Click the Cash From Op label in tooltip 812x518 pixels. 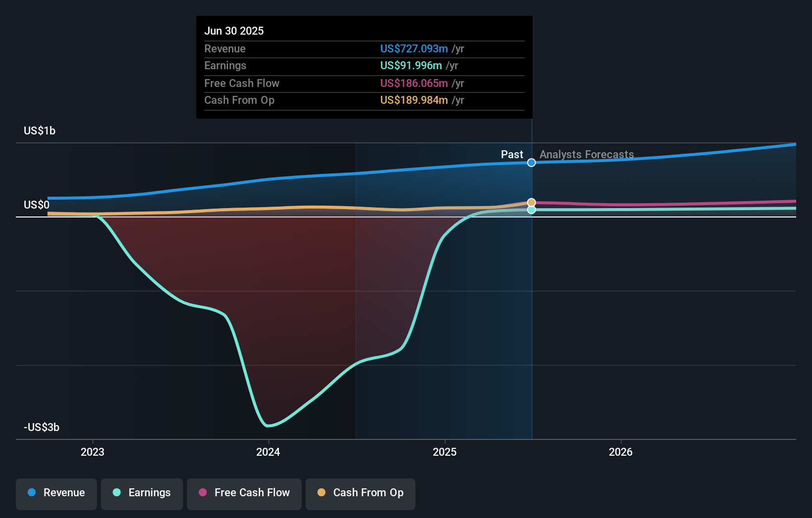pos(239,100)
